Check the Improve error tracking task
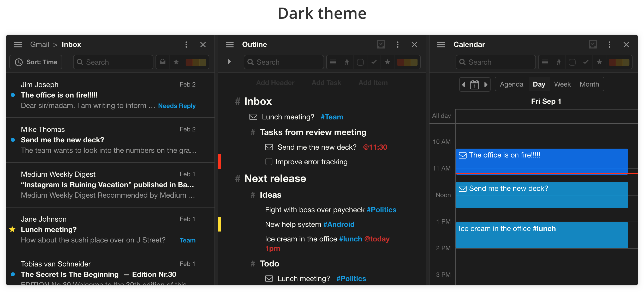644x292 pixels. [269, 162]
